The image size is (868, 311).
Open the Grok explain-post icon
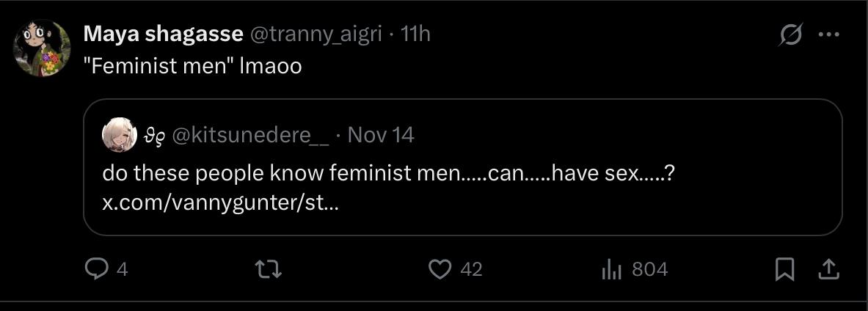[792, 34]
